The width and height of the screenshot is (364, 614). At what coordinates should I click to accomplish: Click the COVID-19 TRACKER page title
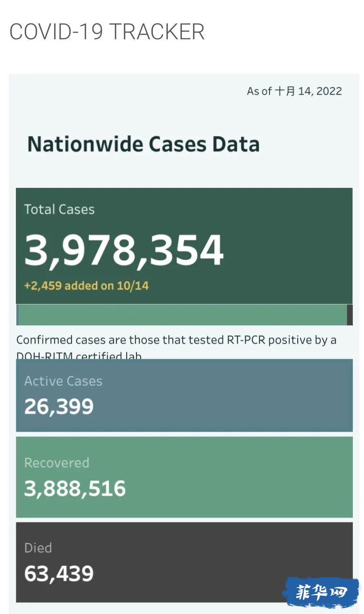[107, 32]
